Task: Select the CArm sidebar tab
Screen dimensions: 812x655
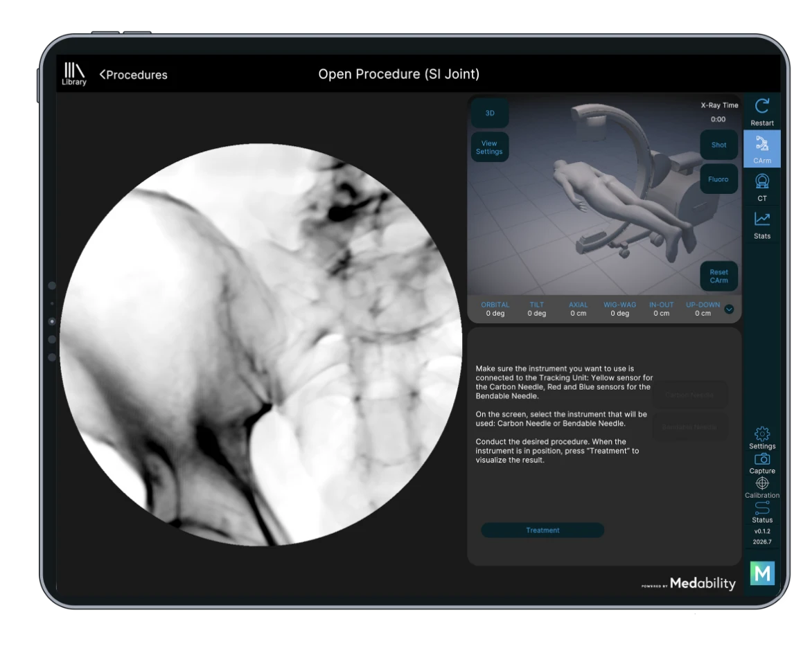Action: point(761,149)
